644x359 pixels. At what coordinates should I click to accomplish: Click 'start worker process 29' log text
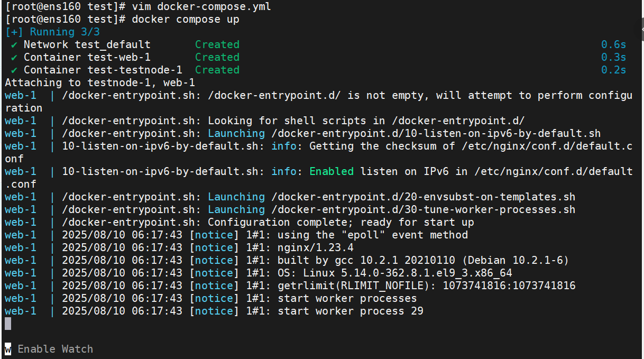(x=351, y=311)
